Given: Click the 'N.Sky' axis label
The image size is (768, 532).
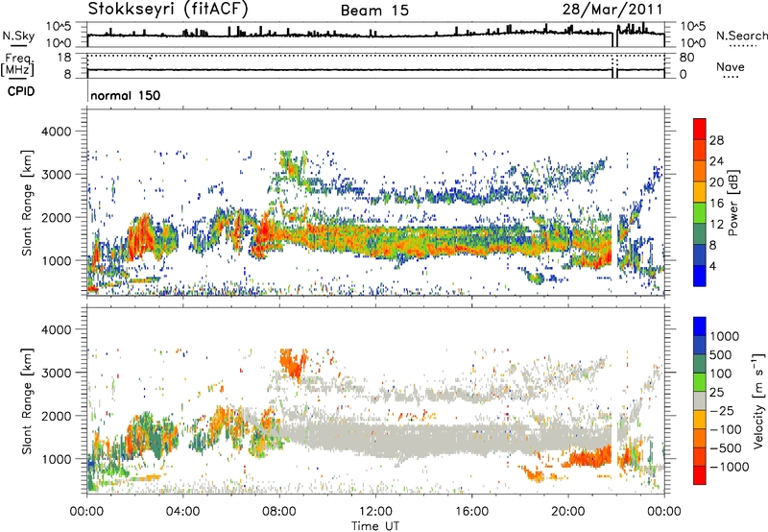Looking at the screenshot, I should coord(18,36).
